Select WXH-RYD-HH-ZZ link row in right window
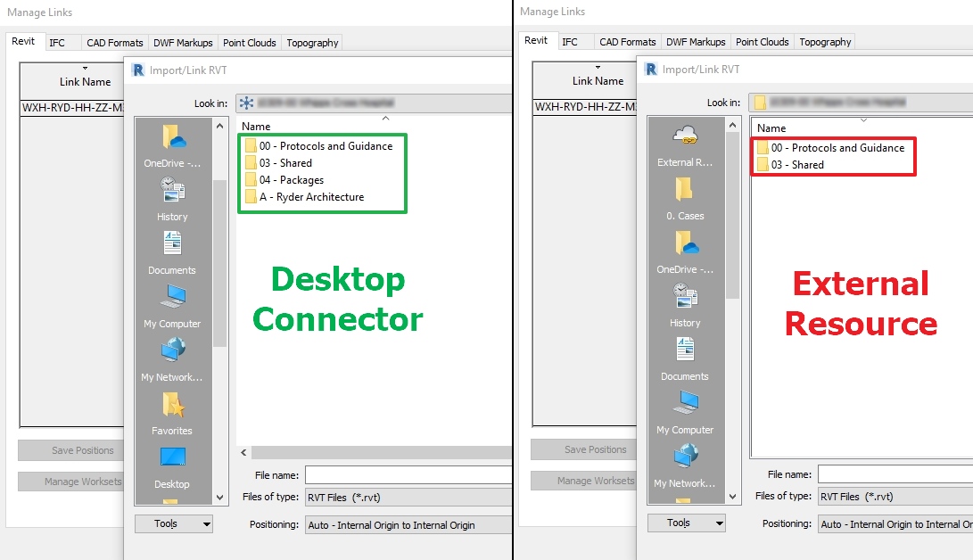This screenshot has width=973, height=560. click(584, 107)
